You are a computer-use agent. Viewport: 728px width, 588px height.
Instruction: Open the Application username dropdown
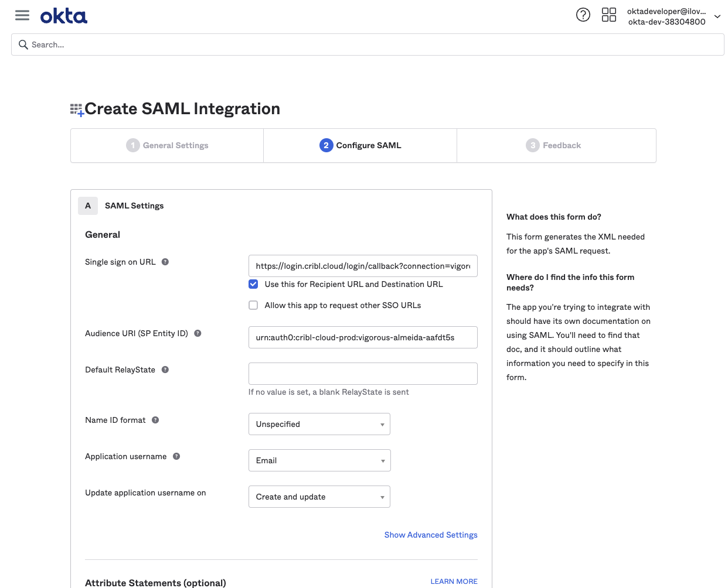319,460
